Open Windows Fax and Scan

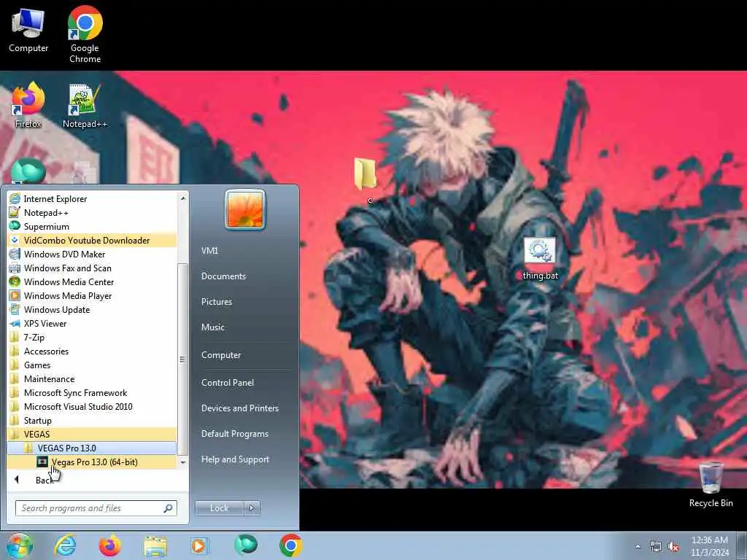[91, 268]
